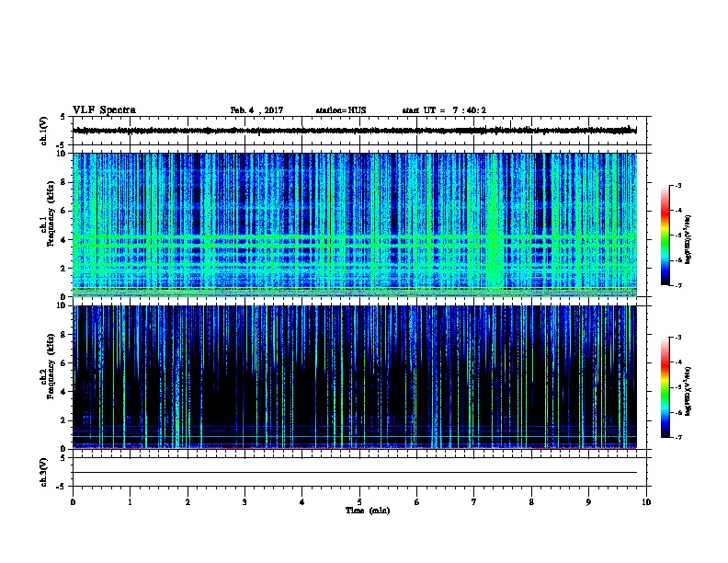728x563 pixels.
Task: Click time axis tick label '7'
Action: [x=474, y=502]
